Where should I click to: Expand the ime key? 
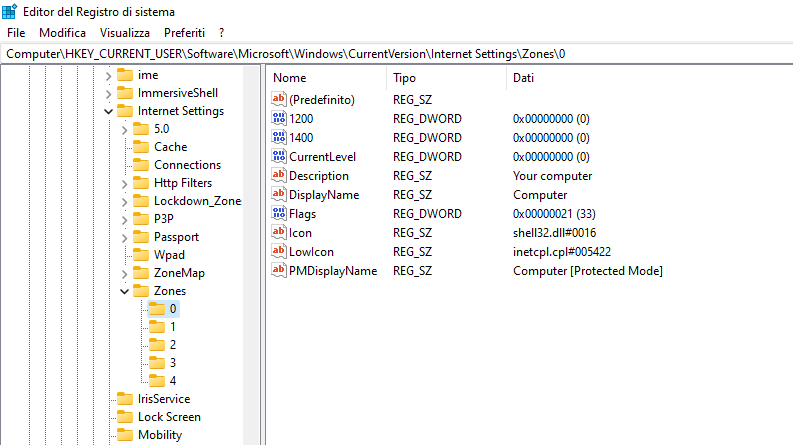click(108, 76)
